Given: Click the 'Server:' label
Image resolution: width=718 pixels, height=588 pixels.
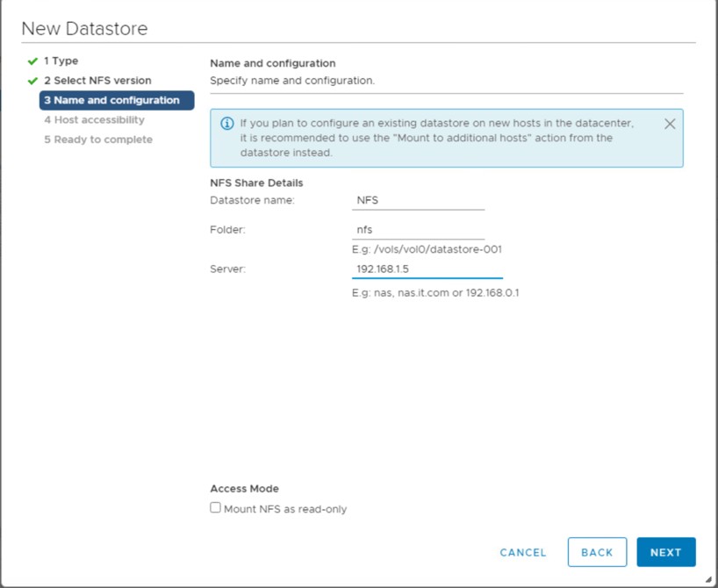Looking at the screenshot, I should point(227,269).
